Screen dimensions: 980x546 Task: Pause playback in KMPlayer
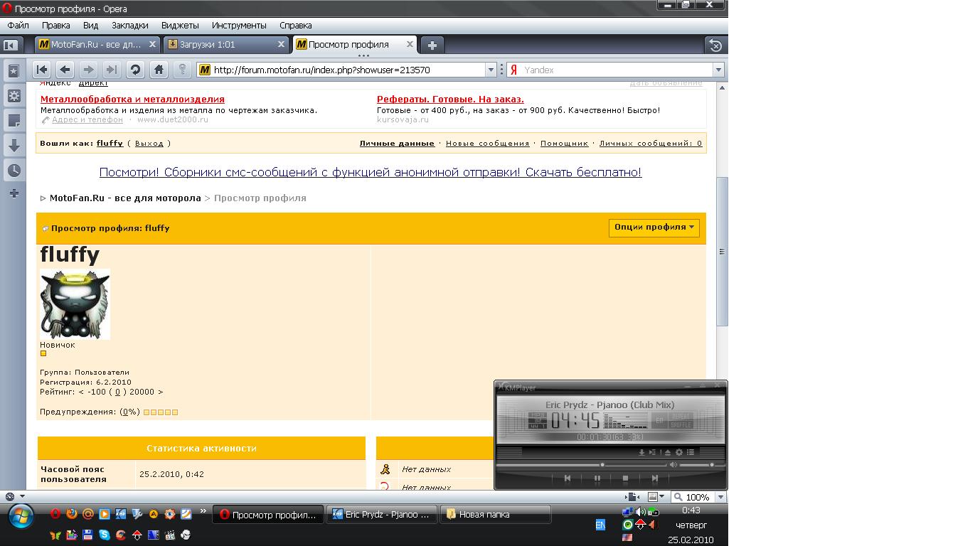click(597, 478)
